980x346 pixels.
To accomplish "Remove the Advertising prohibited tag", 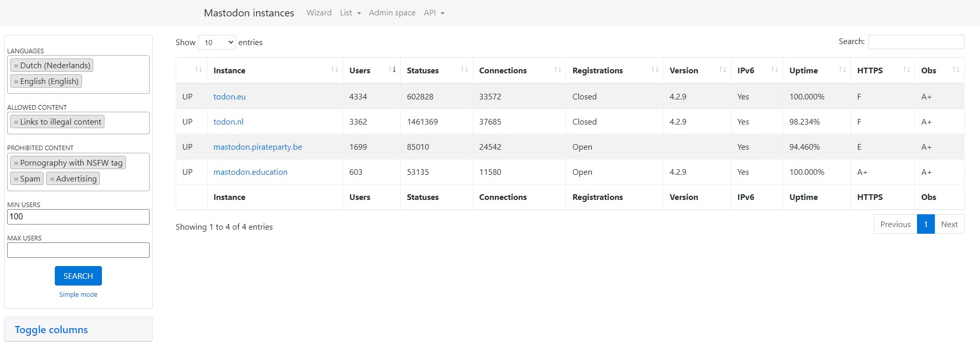I will (52, 179).
